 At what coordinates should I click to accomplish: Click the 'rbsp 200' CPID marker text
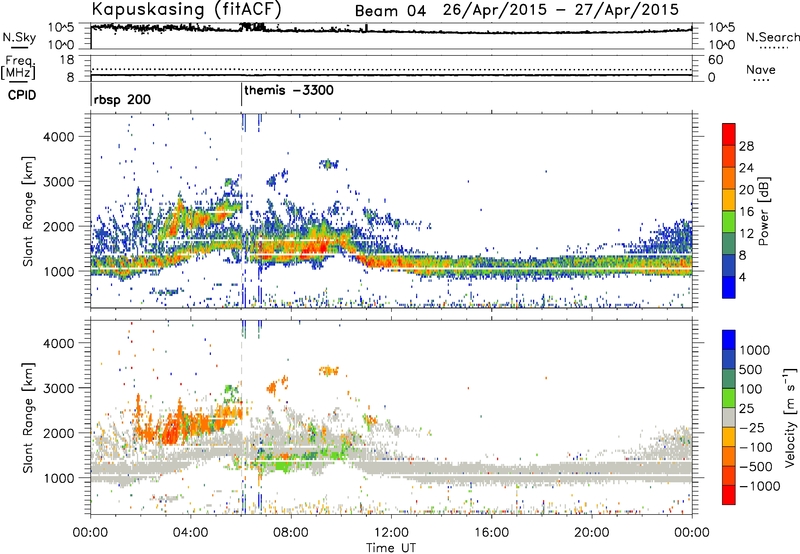(122, 99)
